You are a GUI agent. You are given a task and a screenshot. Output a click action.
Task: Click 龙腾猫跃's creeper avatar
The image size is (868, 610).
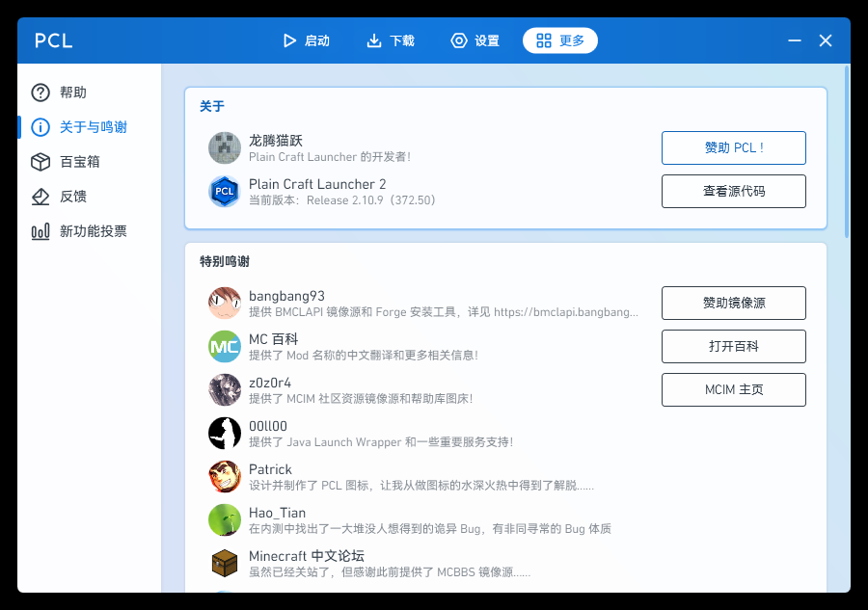point(225,147)
